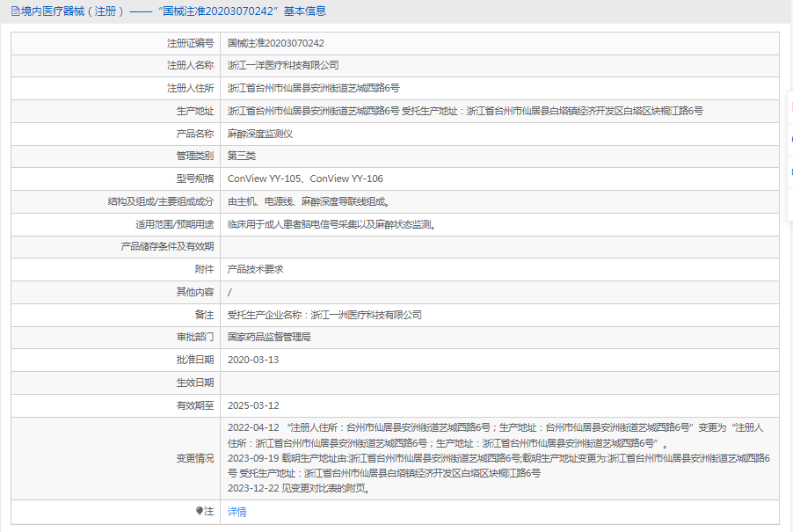
Task: Select model text ConView YY-105、ConView YY-106
Action: click(x=305, y=179)
